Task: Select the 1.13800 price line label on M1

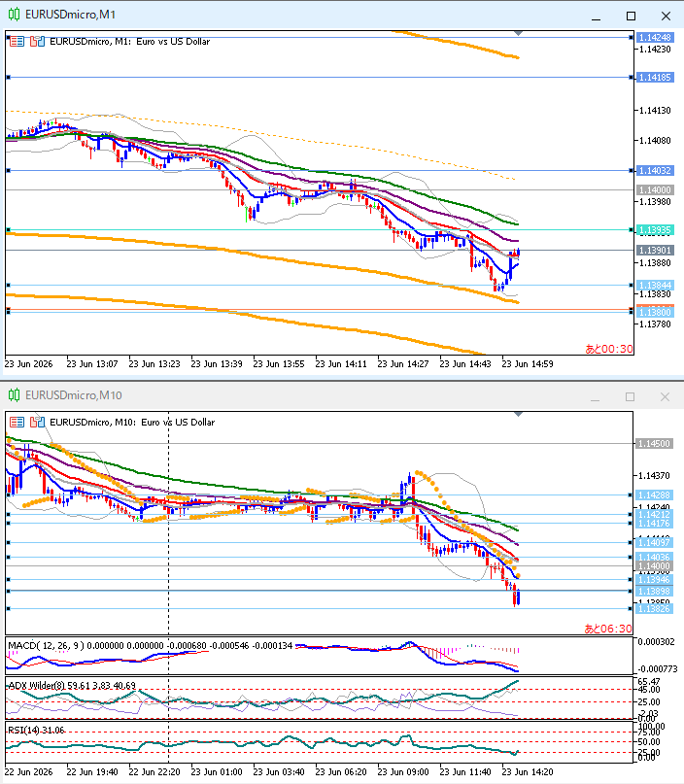Action: click(x=655, y=312)
